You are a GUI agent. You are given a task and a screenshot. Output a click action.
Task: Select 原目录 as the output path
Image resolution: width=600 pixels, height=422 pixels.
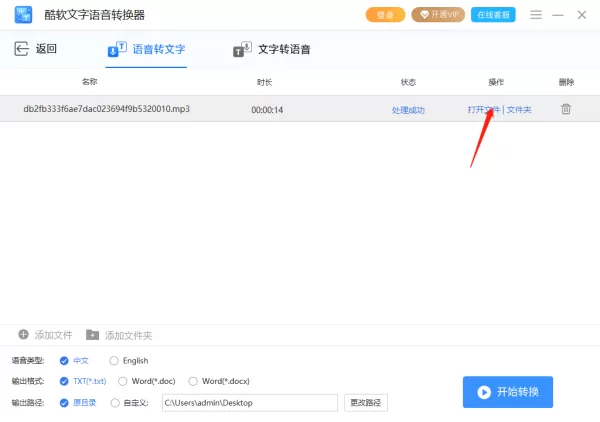[x=78, y=403]
